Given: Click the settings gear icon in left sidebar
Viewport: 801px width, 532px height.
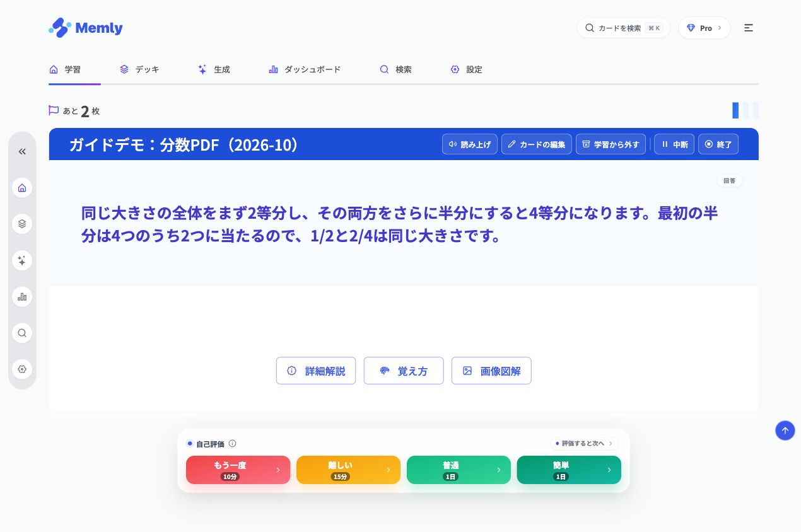Looking at the screenshot, I should 22,369.
